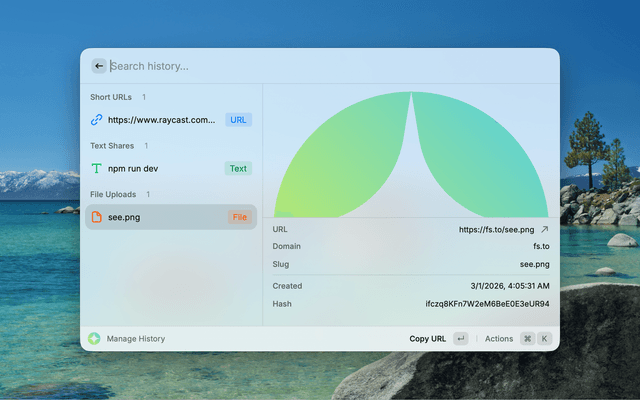Click the Command key icon
640x400 pixels.
click(x=527, y=339)
